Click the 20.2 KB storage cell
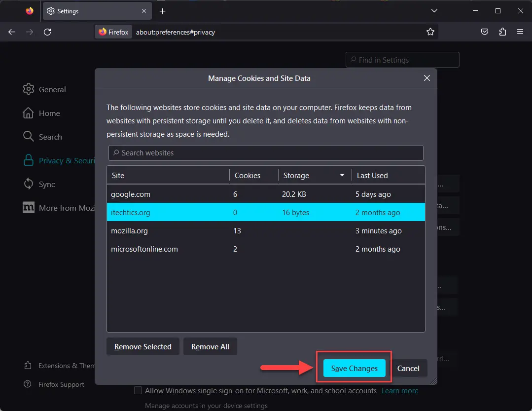 pyautogui.click(x=294, y=194)
